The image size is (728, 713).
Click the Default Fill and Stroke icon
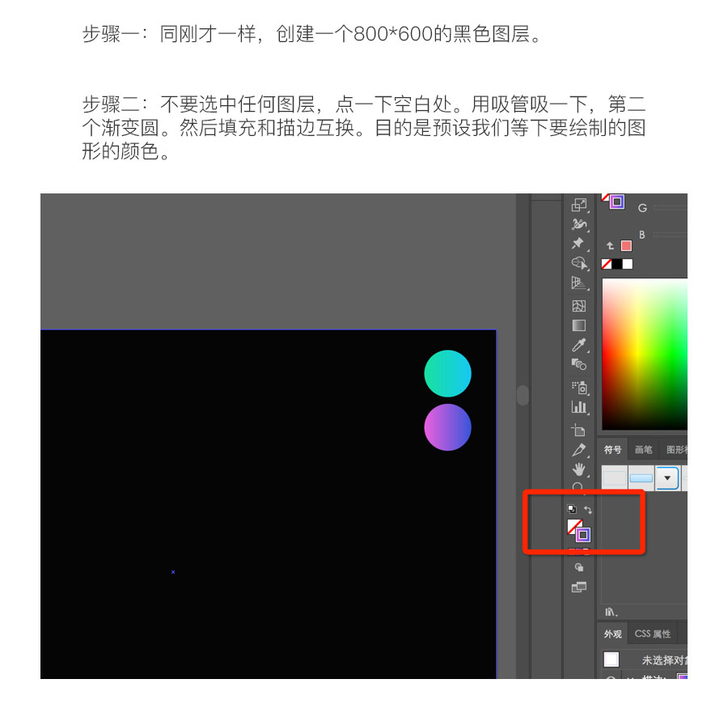click(x=572, y=509)
